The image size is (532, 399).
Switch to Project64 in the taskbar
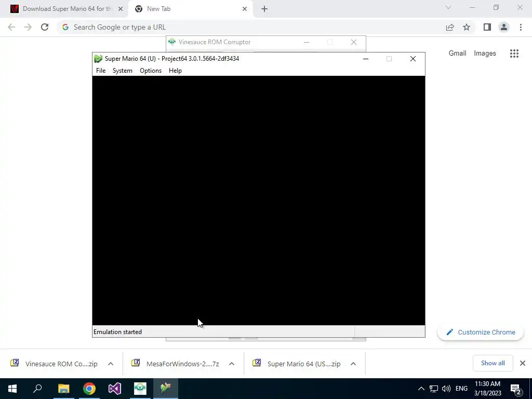(166, 389)
